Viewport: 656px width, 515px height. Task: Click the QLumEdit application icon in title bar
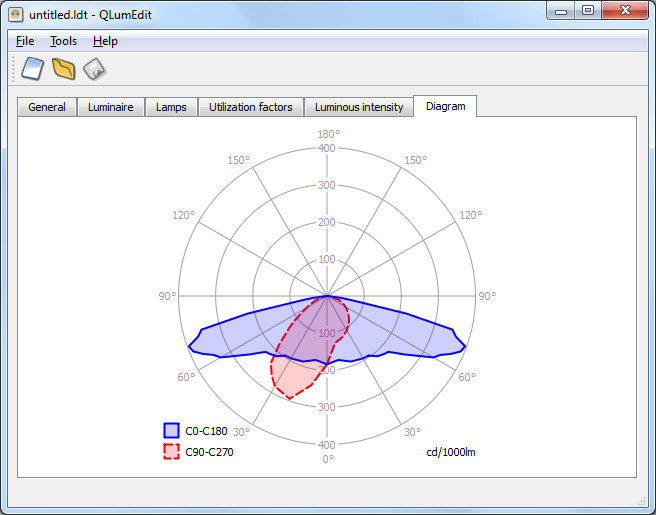click(x=15, y=15)
